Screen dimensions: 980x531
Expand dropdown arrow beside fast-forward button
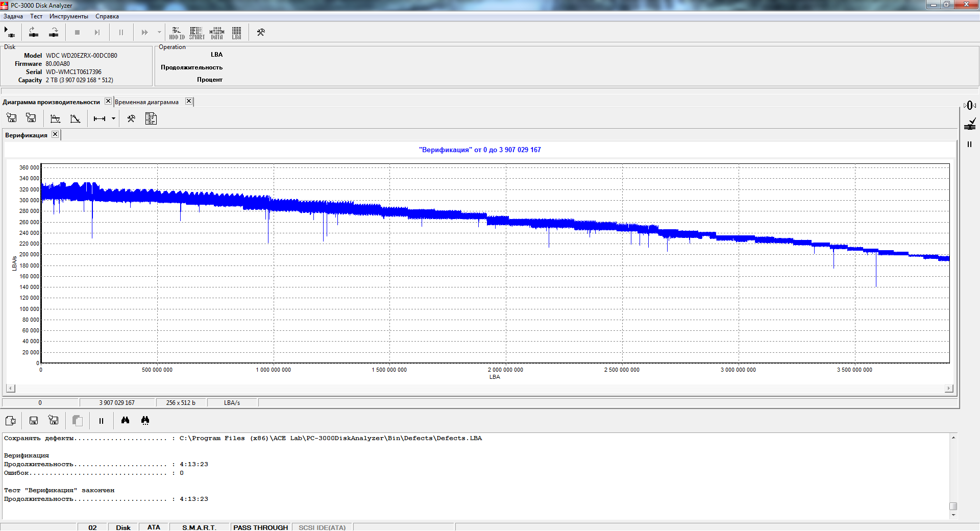(159, 32)
